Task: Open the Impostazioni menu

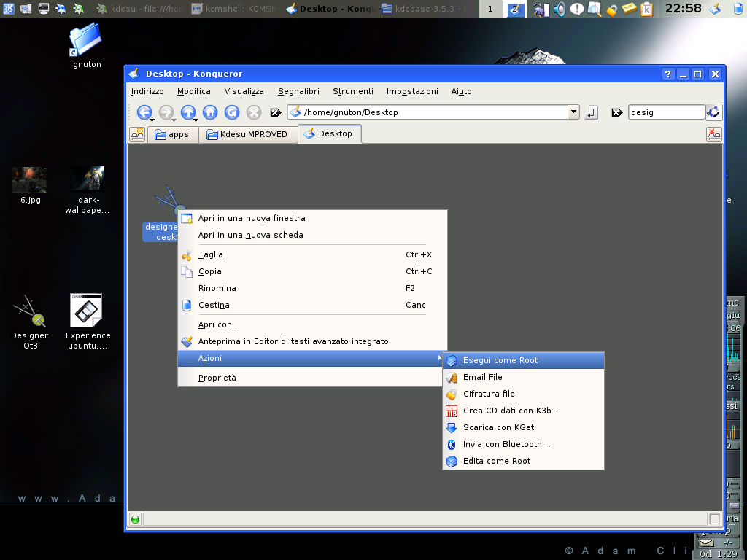Action: [x=412, y=91]
